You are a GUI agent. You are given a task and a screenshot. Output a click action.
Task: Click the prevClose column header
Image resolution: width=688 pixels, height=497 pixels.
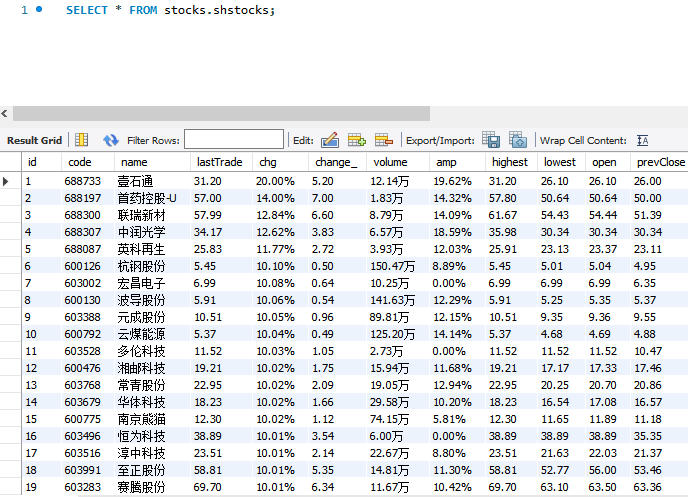(660, 162)
